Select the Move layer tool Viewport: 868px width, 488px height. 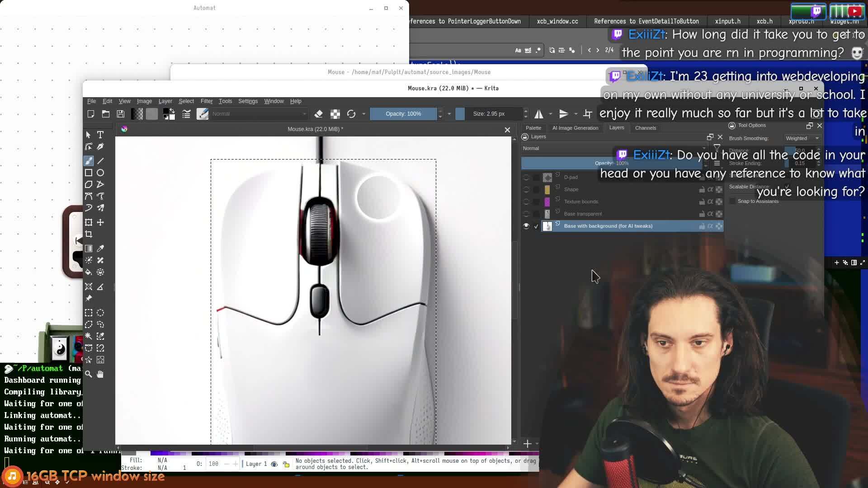(100, 222)
